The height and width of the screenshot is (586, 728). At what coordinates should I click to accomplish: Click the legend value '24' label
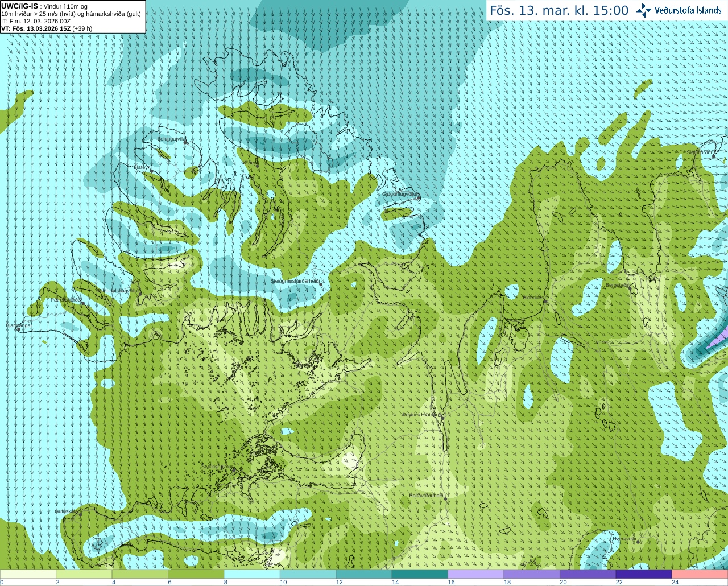click(675, 582)
